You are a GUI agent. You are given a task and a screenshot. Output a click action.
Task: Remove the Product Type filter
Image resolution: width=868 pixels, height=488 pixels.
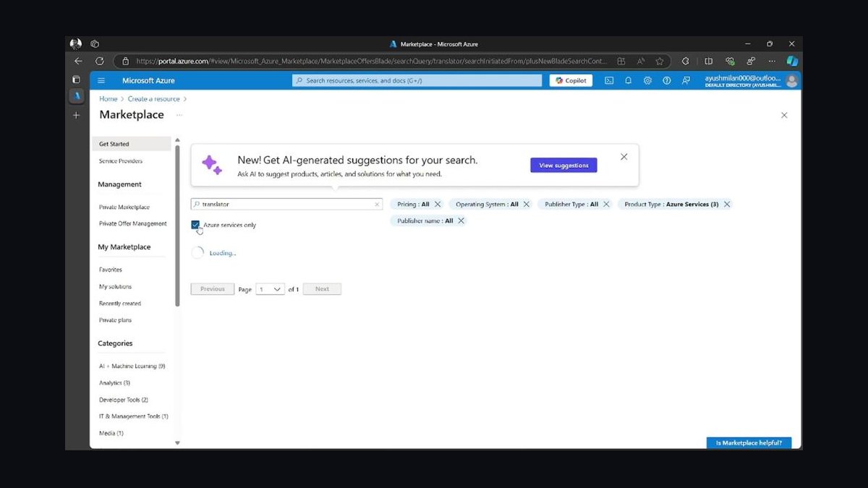(x=727, y=205)
